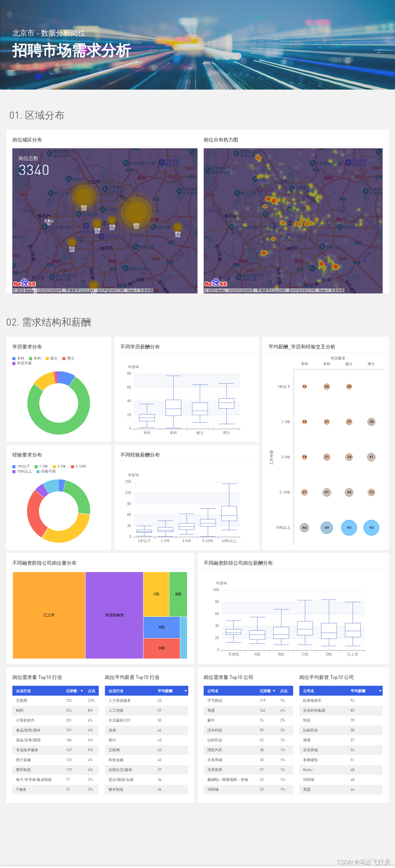This screenshot has height=868, width=395.
Task: Click the 42 bubble in 5-10年 row
Action: click(x=349, y=492)
